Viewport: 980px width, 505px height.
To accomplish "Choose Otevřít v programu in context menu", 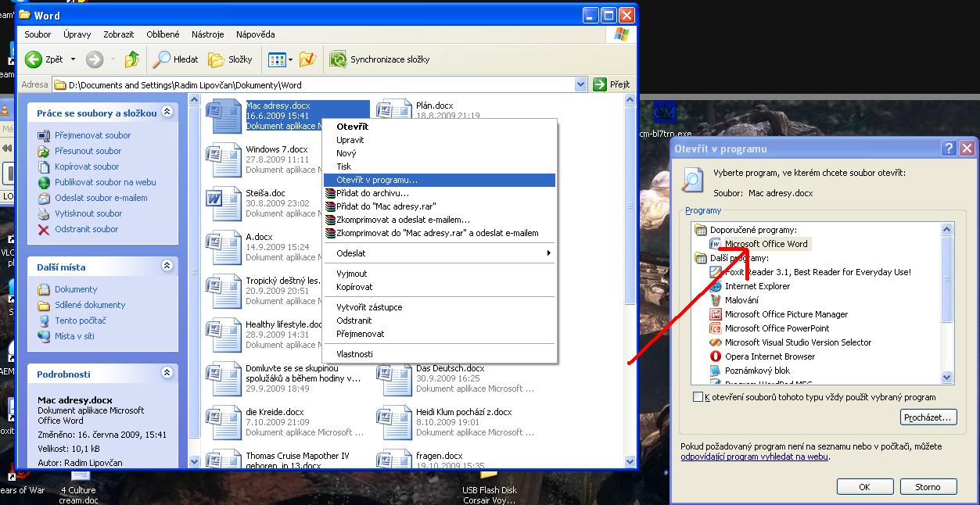I will (376, 180).
